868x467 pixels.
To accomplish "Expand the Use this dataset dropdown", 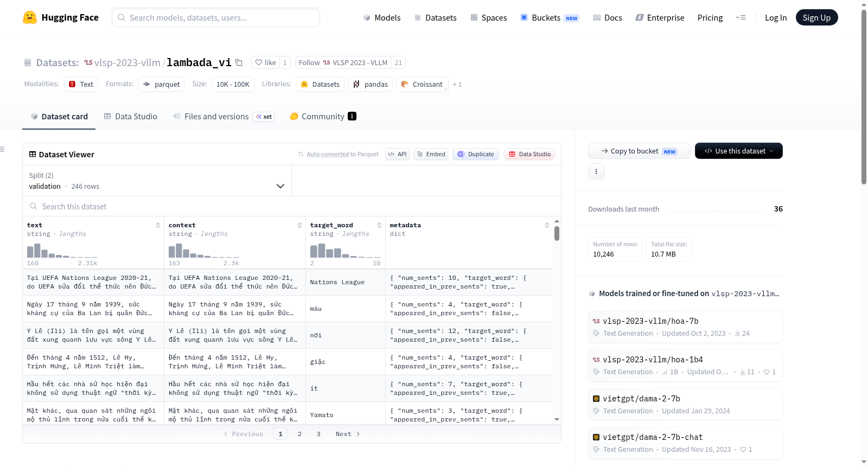I will pos(738,151).
